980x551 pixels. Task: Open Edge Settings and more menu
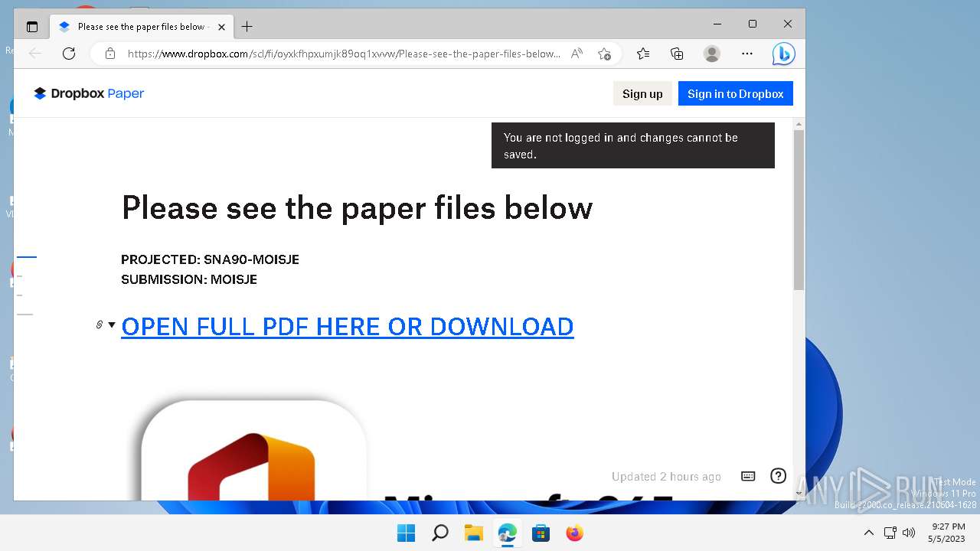(747, 54)
